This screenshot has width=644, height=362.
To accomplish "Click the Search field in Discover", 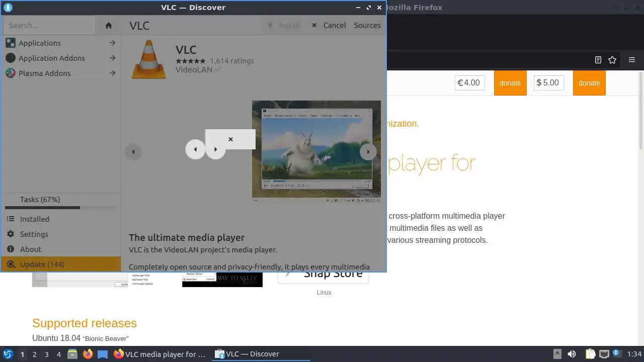I will click(x=49, y=25).
